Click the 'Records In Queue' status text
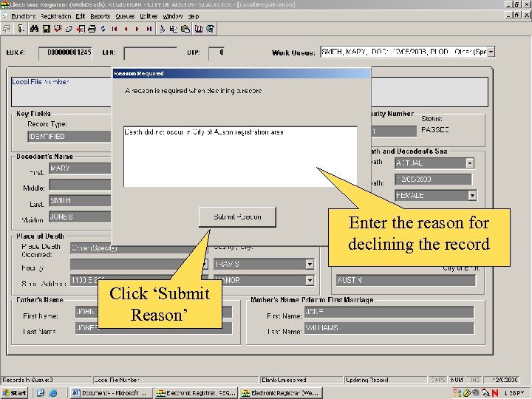532x399 pixels. tap(28, 380)
